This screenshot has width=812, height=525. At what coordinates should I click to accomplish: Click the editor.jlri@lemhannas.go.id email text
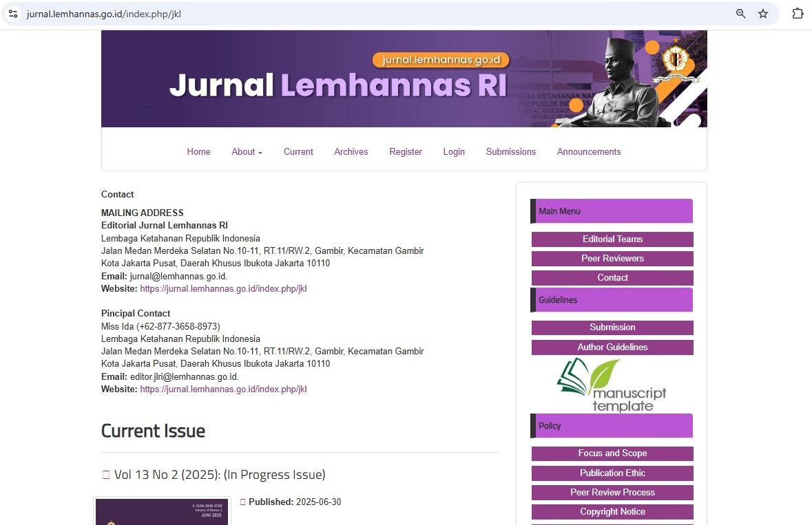click(x=184, y=376)
